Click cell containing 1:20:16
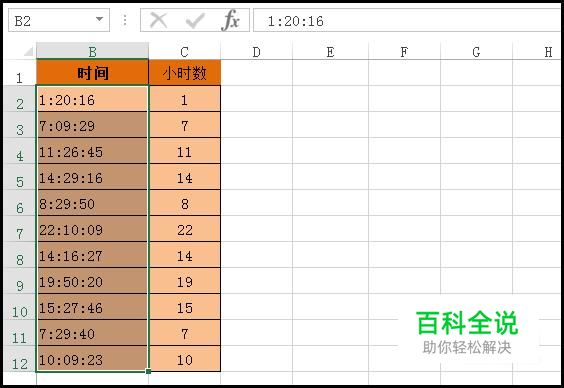This screenshot has width=564, height=388. [x=92, y=99]
